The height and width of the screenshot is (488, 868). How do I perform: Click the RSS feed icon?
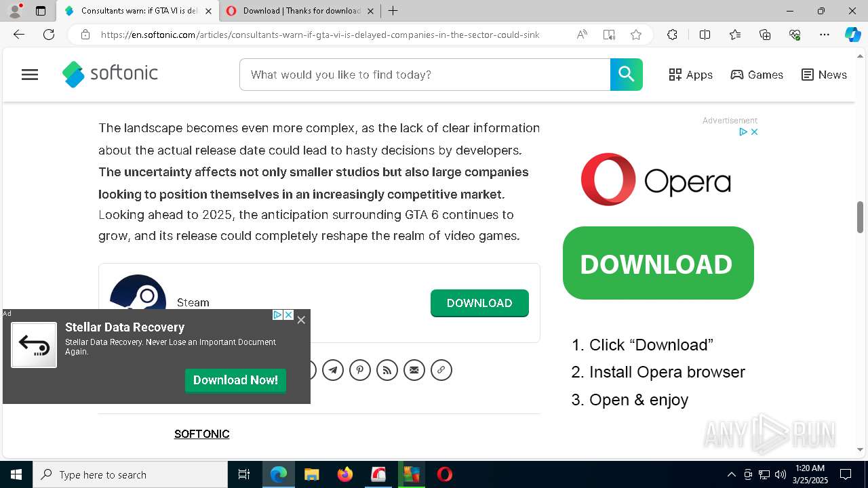coord(387,370)
